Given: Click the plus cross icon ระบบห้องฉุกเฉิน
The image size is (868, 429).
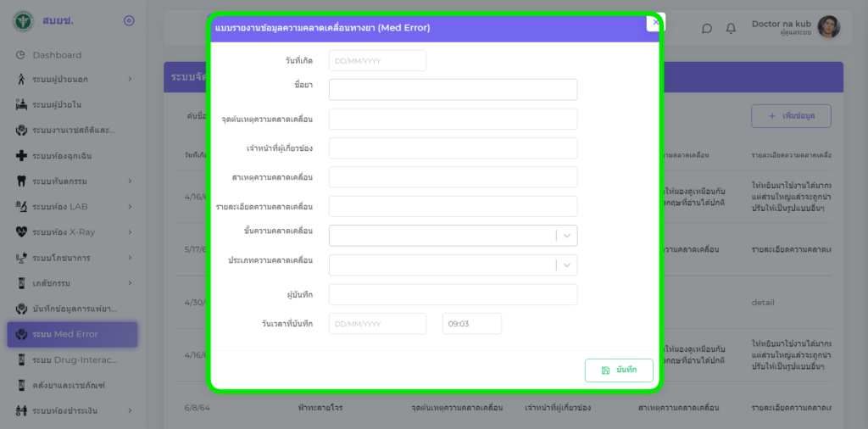Looking at the screenshot, I should pos(21,156).
